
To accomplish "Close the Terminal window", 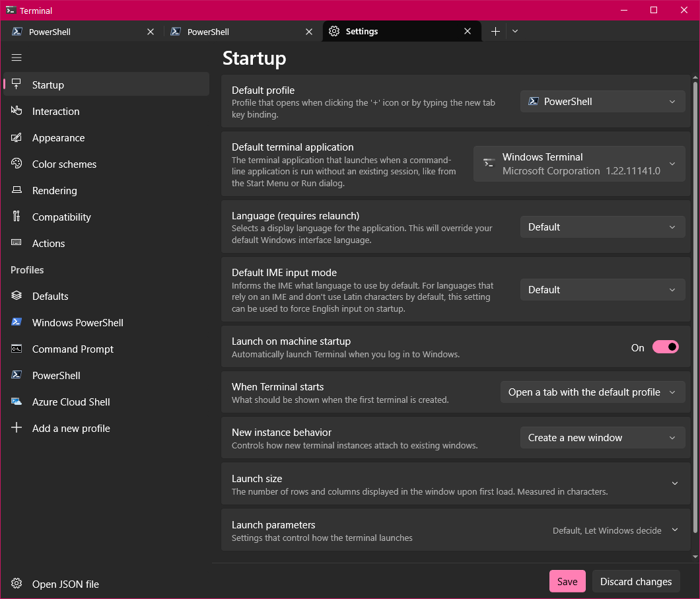I will click(x=684, y=10).
